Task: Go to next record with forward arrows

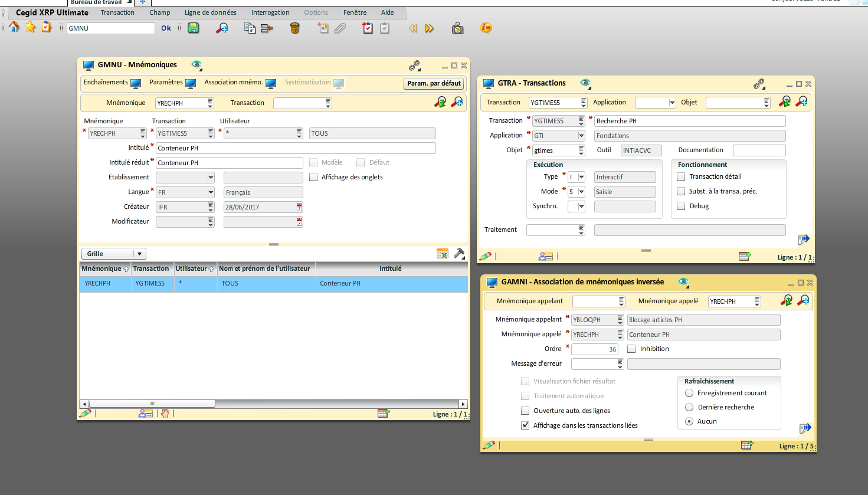Action: point(429,28)
